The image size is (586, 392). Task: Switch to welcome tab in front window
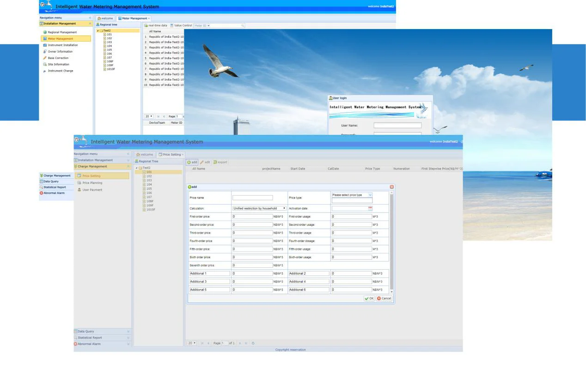coord(145,155)
